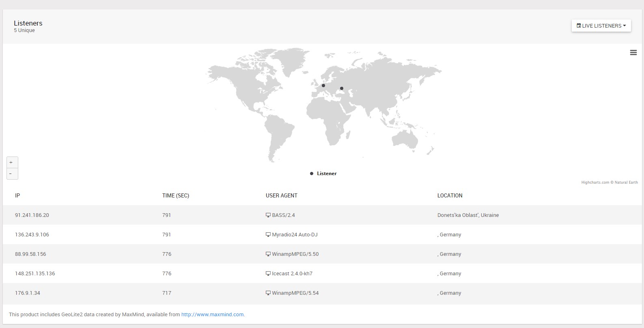The image size is (644, 328).
Task: Click Donets'ka Oblast', Ukraine location cell
Action: pyautogui.click(x=468, y=215)
